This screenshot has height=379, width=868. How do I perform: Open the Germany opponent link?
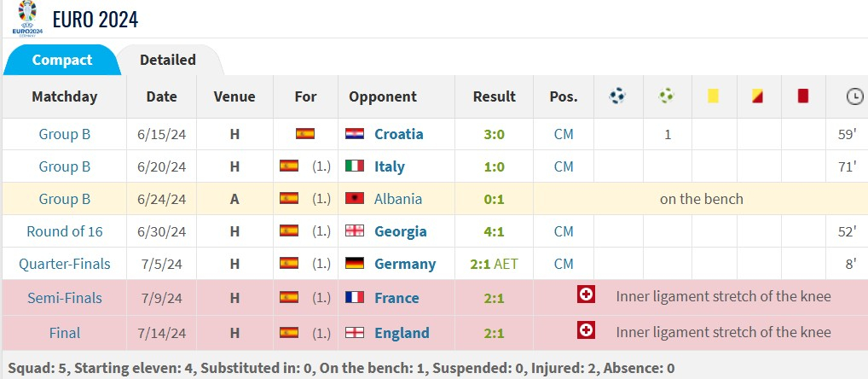405,264
